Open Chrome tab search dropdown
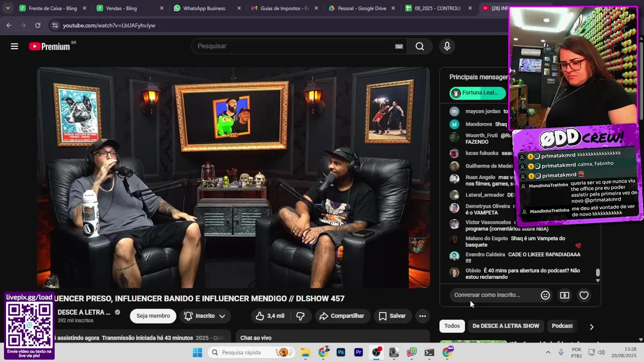This screenshot has width=644, height=362. coord(8,8)
